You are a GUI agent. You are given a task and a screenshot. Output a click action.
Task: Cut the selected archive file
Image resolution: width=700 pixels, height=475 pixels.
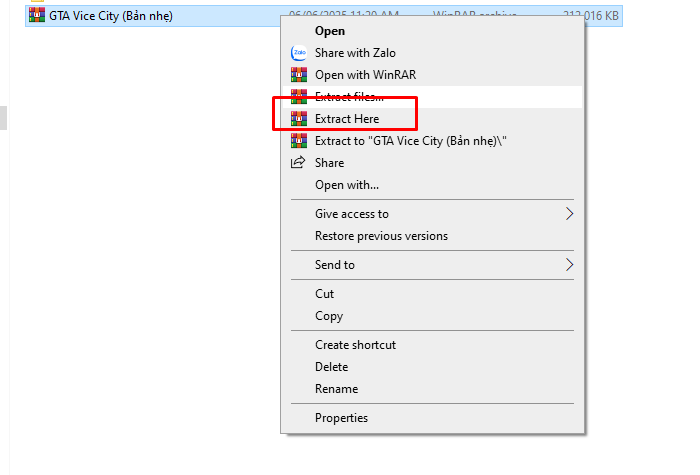pos(324,294)
